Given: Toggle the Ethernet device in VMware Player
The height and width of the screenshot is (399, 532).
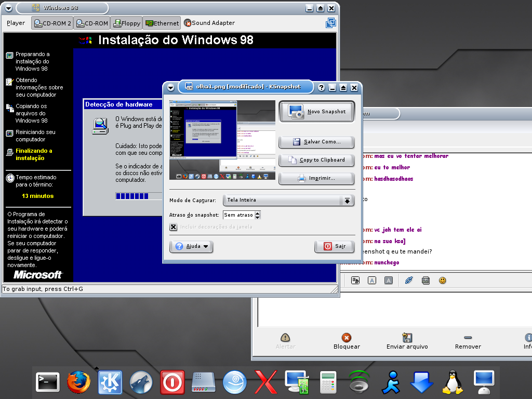Looking at the screenshot, I should pyautogui.click(x=162, y=23).
